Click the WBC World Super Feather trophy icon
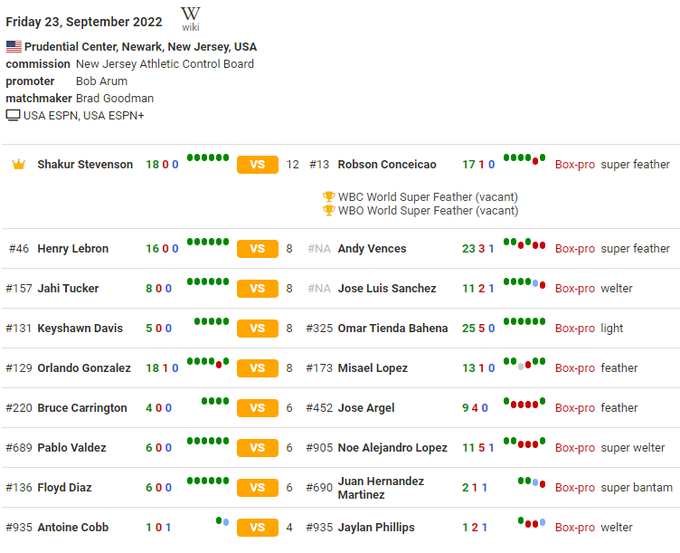The height and width of the screenshot is (553, 680). pos(328,197)
